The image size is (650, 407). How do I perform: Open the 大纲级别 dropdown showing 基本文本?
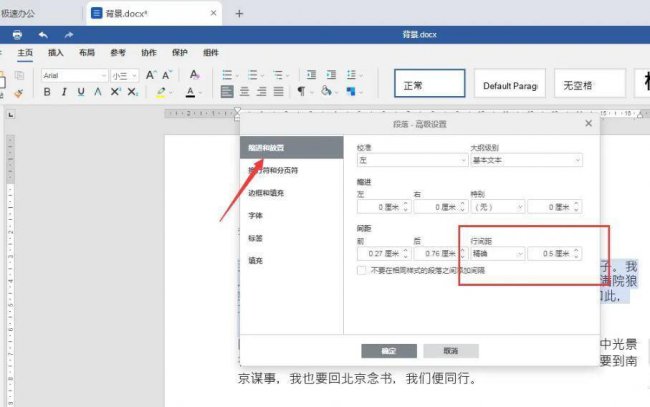tap(526, 160)
